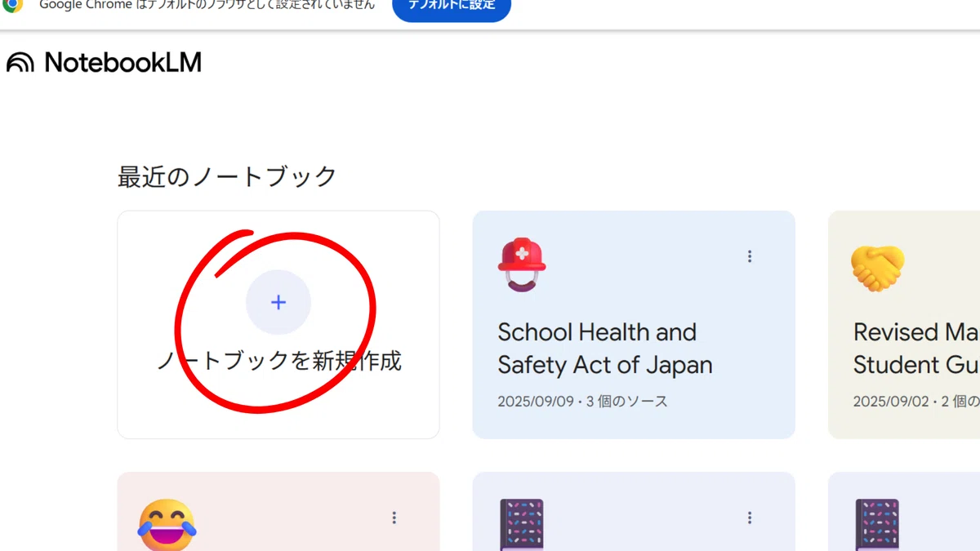Open more options for School Health notebook
This screenshot has height=551, width=980.
(x=750, y=256)
